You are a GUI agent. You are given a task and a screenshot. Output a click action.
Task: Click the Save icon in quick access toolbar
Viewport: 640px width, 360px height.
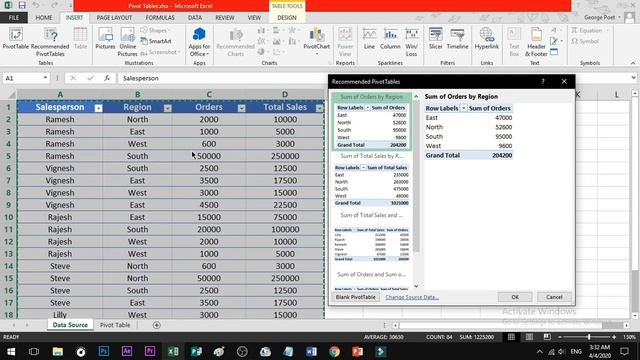[x=22, y=5]
